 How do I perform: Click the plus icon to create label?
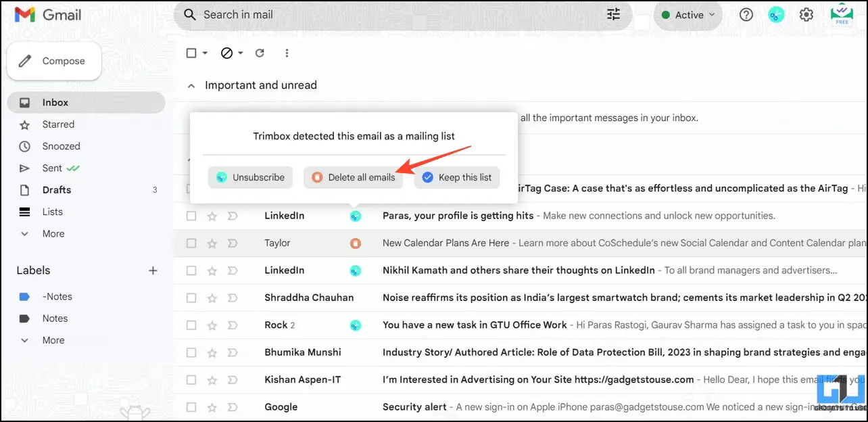(153, 271)
